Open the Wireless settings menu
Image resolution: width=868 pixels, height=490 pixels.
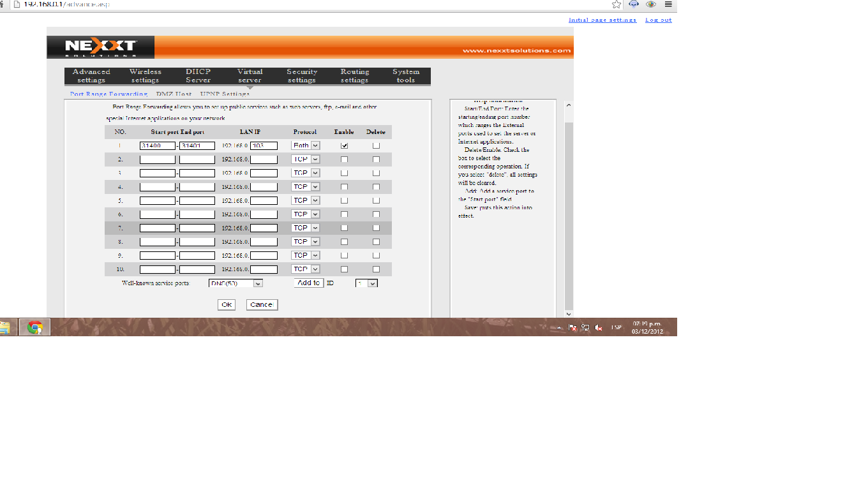(146, 76)
